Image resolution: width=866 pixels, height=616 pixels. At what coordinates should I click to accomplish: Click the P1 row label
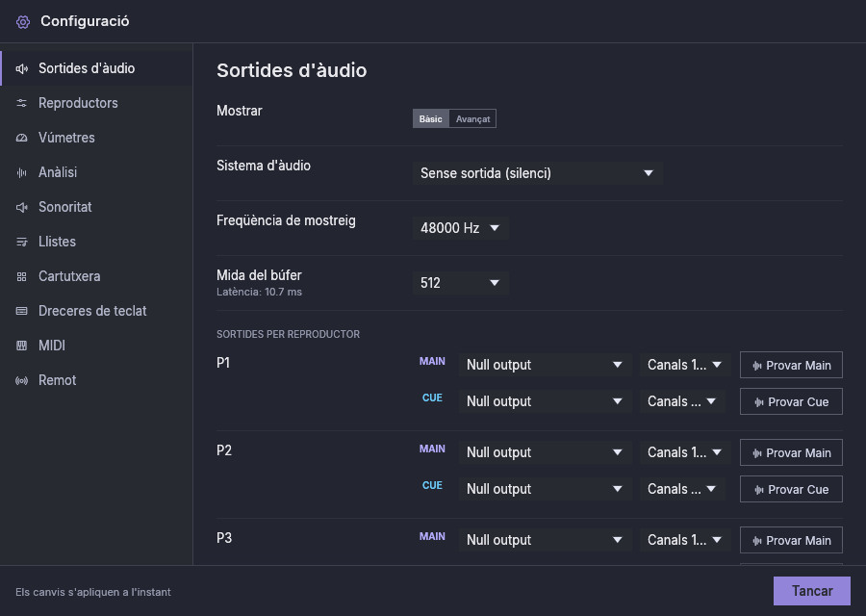point(223,363)
